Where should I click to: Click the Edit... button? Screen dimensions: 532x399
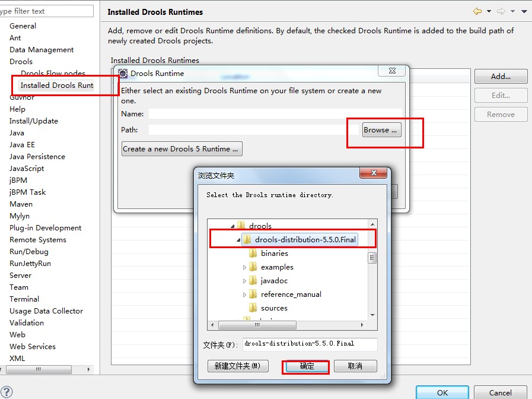[501, 96]
